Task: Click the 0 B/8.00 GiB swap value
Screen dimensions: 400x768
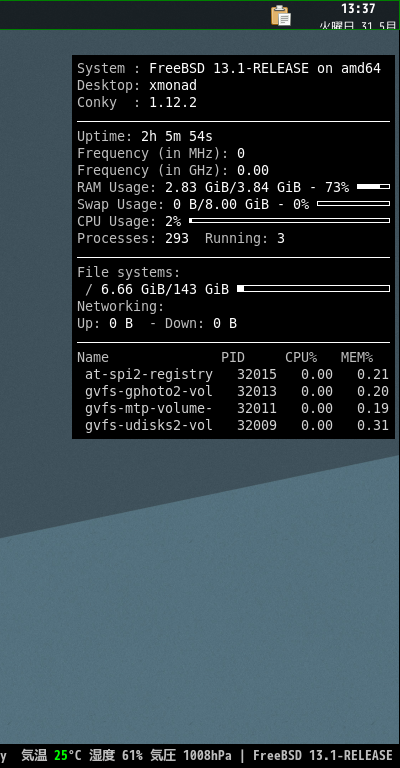Action: [221, 204]
